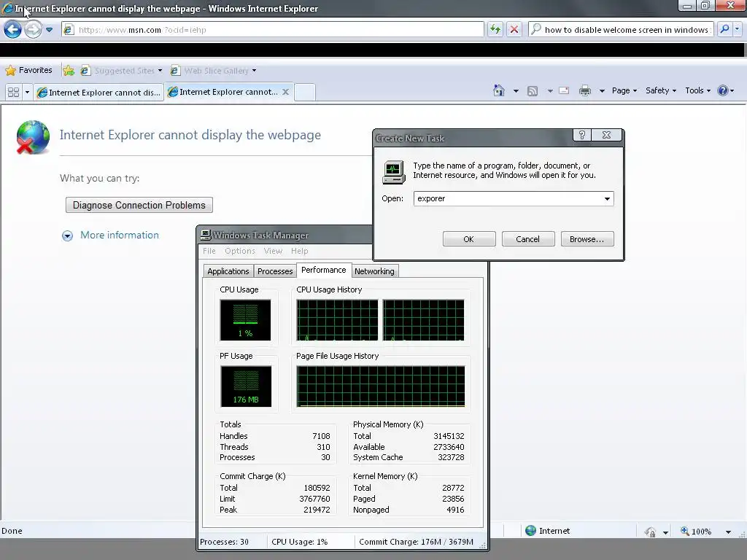Image resolution: width=747 pixels, height=560 pixels.
Task: Open Task Manager Options menu
Action: 239,251
